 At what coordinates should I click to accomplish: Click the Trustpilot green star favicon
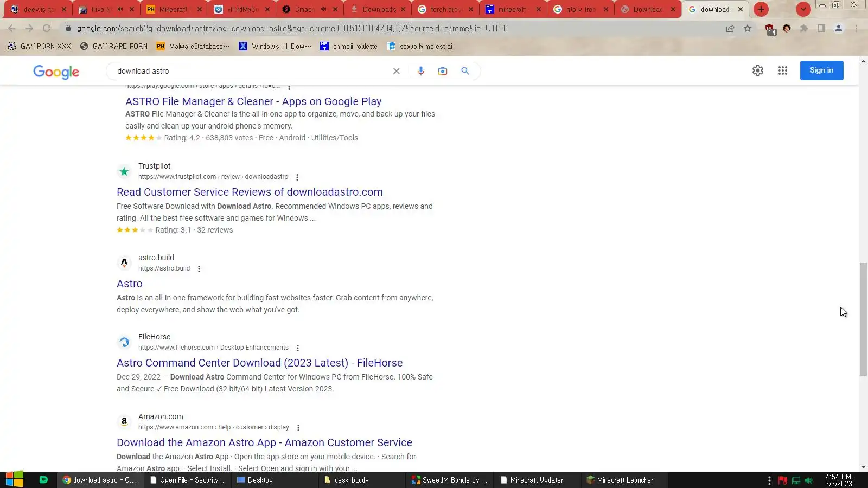point(124,172)
